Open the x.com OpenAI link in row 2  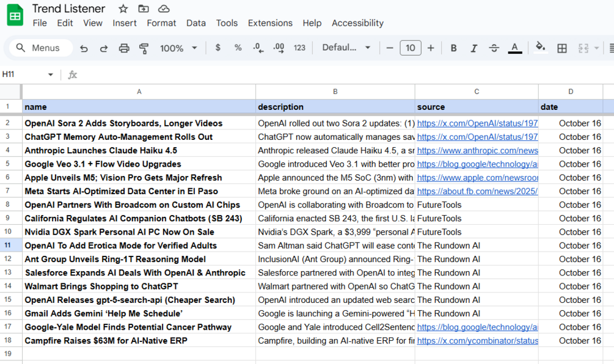[x=477, y=123]
